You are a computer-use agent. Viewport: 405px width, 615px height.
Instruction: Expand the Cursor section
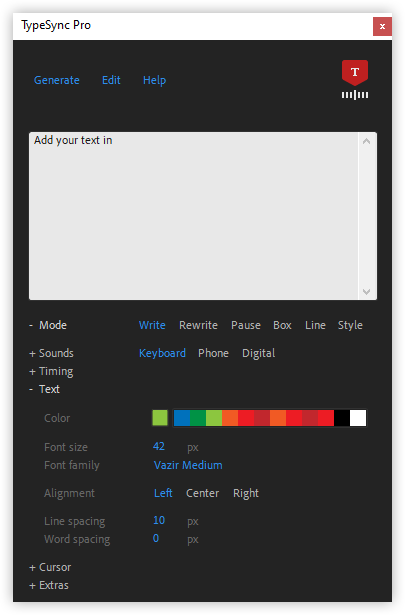(50, 567)
